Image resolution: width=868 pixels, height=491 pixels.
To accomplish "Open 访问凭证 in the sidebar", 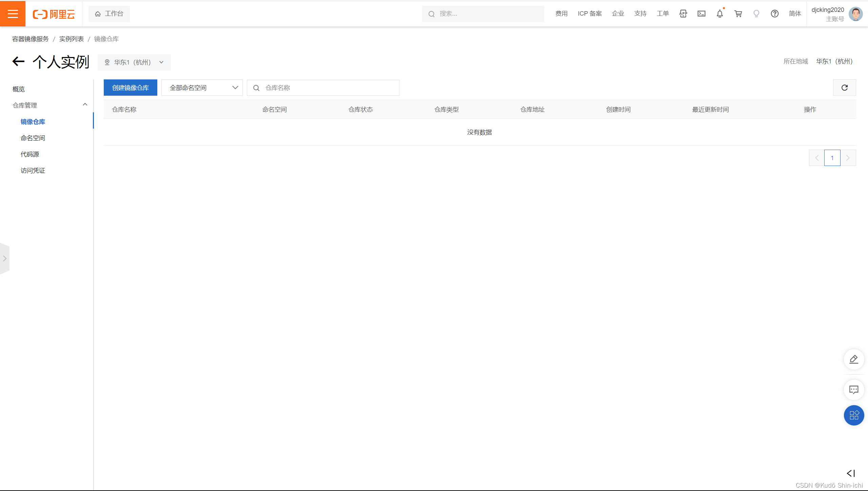I will (x=33, y=171).
